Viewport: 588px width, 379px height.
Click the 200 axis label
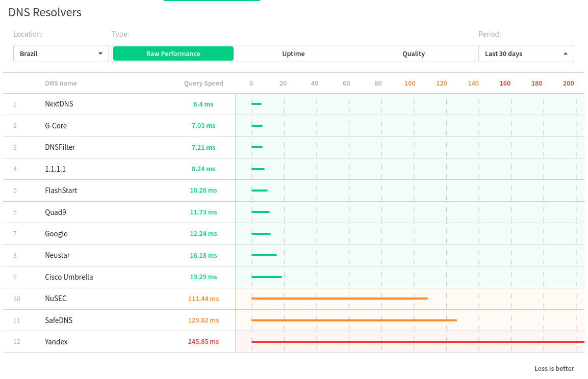point(569,83)
